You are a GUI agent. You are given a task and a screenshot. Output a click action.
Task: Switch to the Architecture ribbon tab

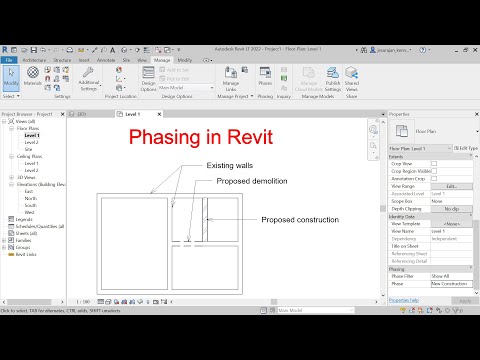[34, 60]
